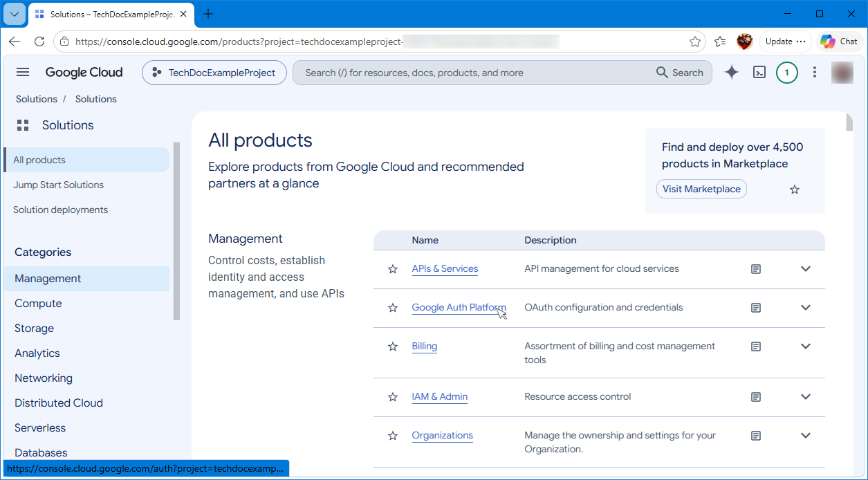
Task: Click the browser Update button
Action: tap(785, 41)
